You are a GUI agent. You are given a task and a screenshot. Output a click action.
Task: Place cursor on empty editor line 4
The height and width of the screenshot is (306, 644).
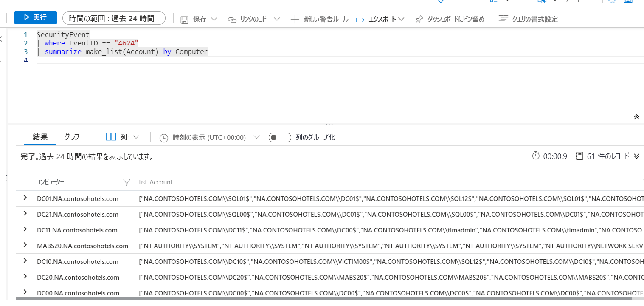click(340, 60)
